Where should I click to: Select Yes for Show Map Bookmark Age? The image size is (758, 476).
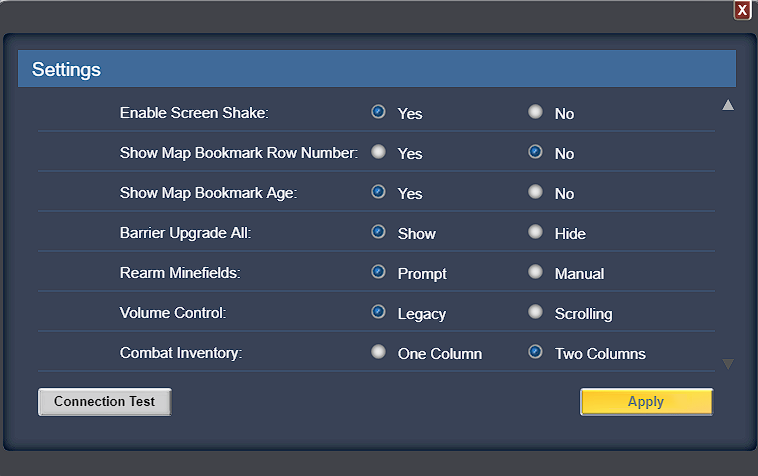pyautogui.click(x=378, y=192)
